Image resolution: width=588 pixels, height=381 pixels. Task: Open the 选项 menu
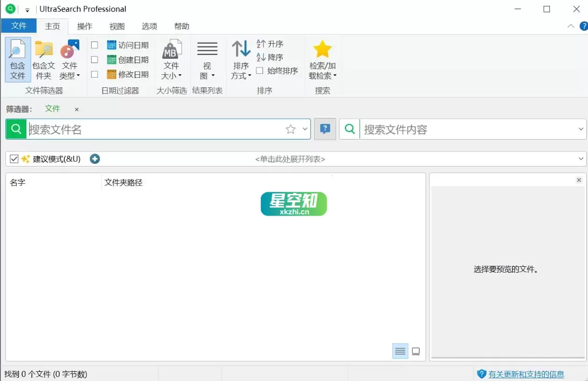tap(149, 25)
